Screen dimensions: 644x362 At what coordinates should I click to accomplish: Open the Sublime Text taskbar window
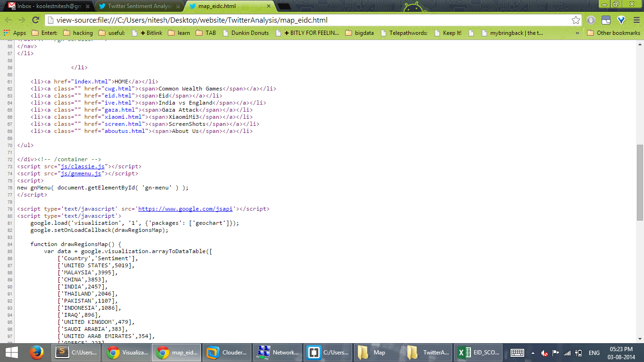pos(75,353)
